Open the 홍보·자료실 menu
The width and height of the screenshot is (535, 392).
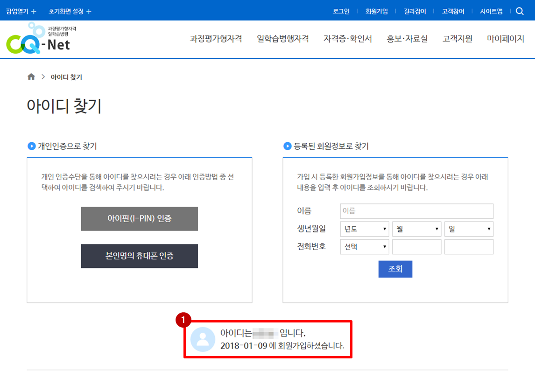tap(407, 39)
